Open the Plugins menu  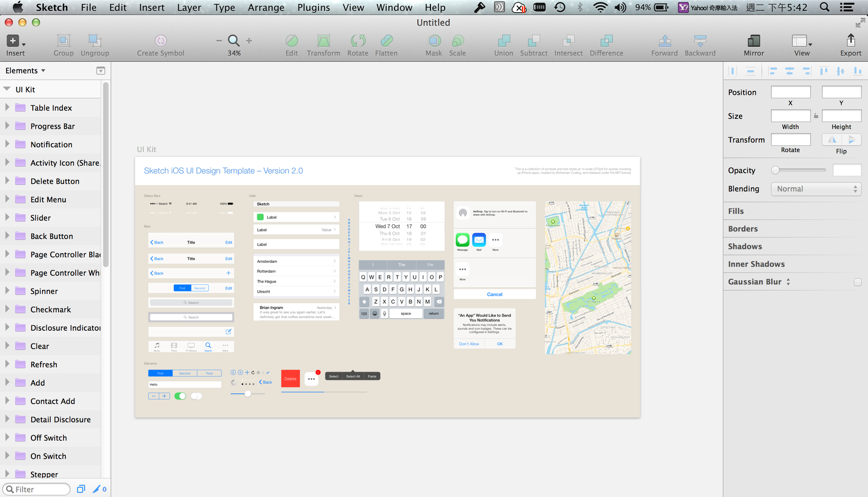313,7
